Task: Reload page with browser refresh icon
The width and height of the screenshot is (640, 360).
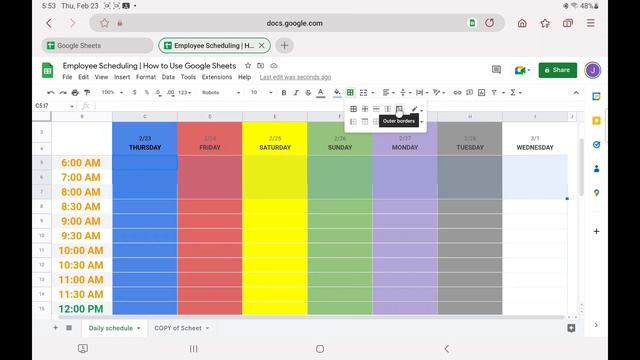Action: 489,23
